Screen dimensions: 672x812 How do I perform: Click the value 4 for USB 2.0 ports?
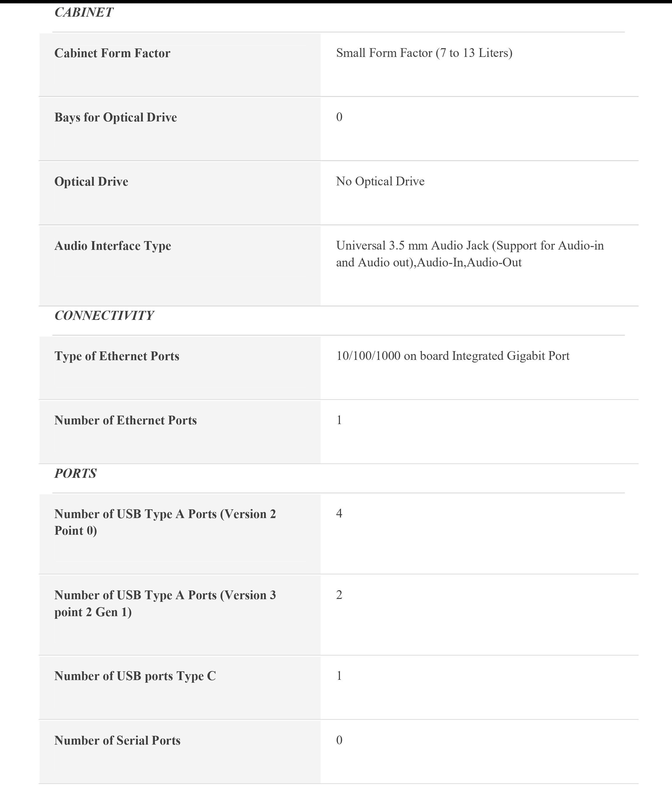click(339, 513)
